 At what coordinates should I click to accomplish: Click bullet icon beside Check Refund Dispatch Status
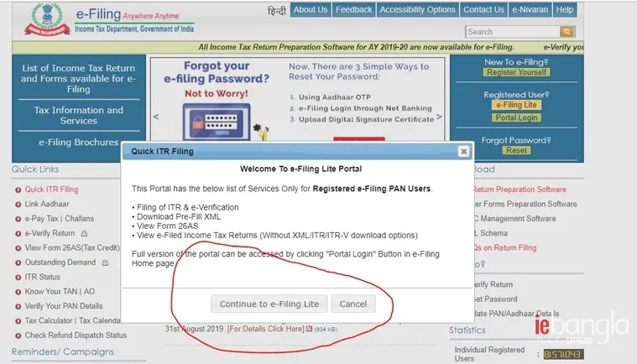point(18,336)
